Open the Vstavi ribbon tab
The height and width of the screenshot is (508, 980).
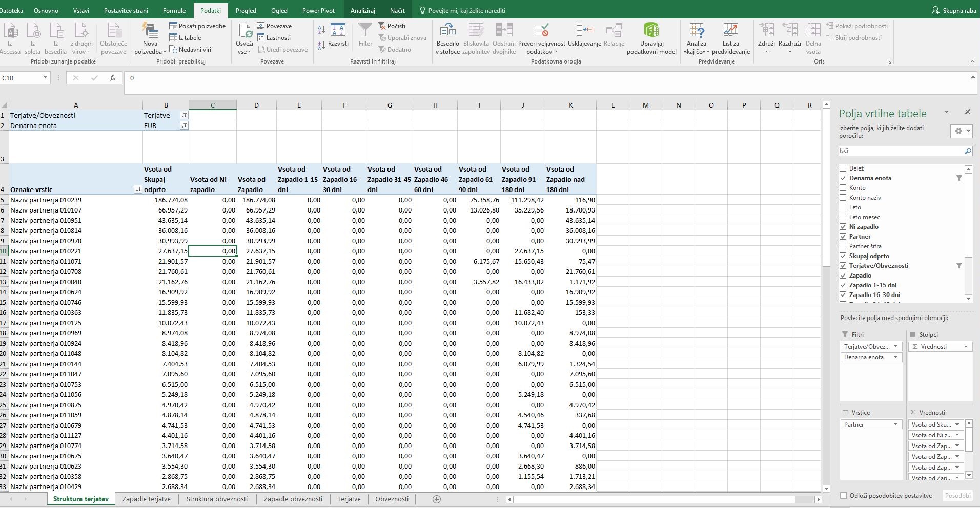pyautogui.click(x=81, y=10)
